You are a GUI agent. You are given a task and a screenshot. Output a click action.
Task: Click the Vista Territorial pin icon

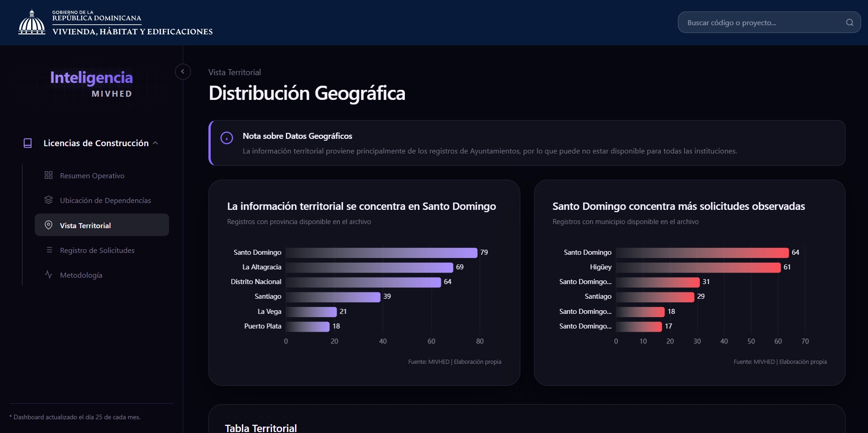49,225
